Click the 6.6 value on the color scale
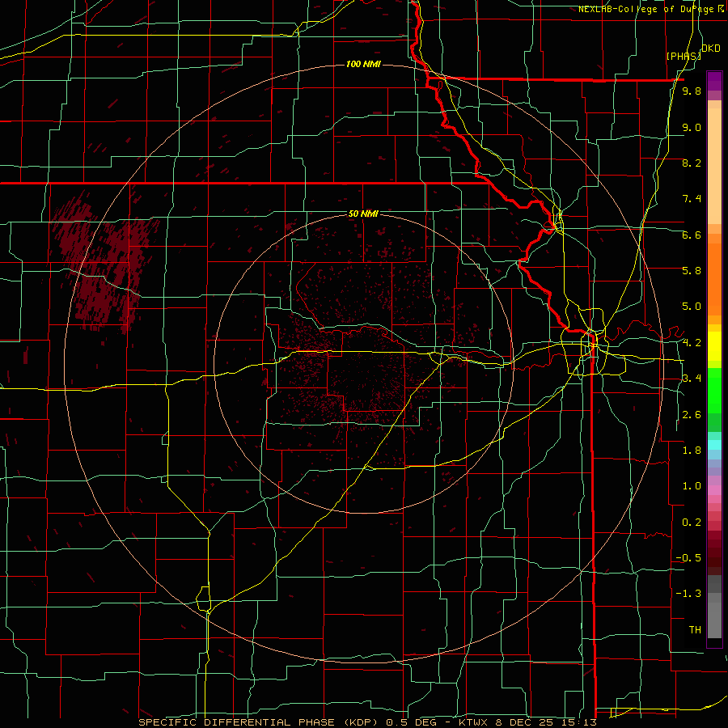Viewport: 728px width, 728px height. click(692, 235)
